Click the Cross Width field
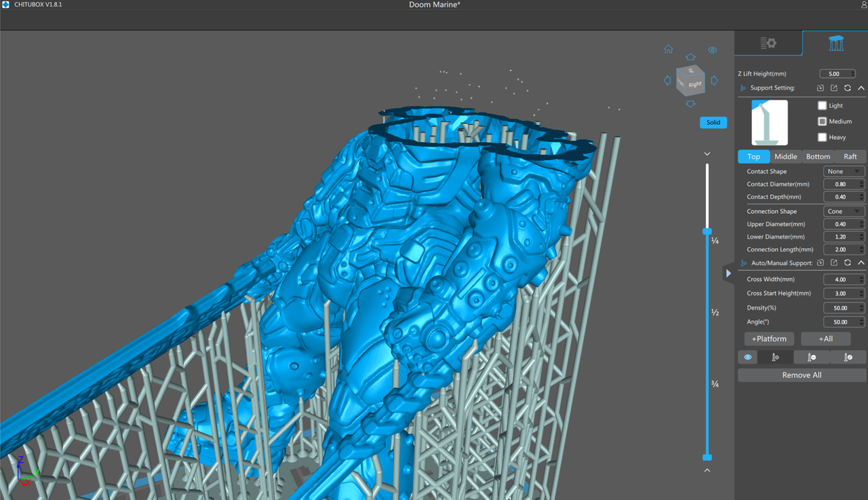 (x=844, y=280)
